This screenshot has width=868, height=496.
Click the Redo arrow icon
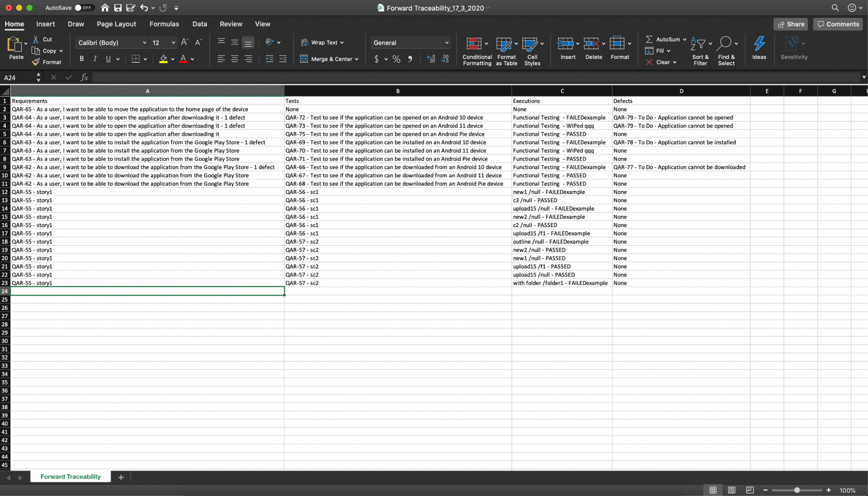[163, 8]
